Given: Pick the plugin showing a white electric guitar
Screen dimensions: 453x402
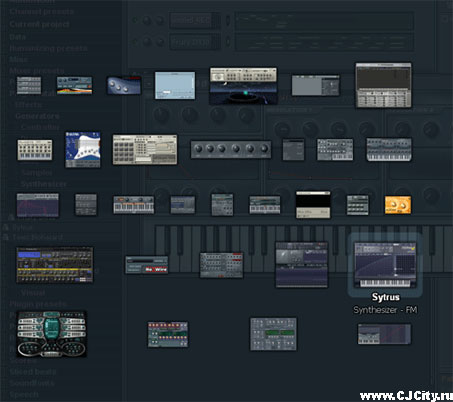Looking at the screenshot, I should click(83, 149).
